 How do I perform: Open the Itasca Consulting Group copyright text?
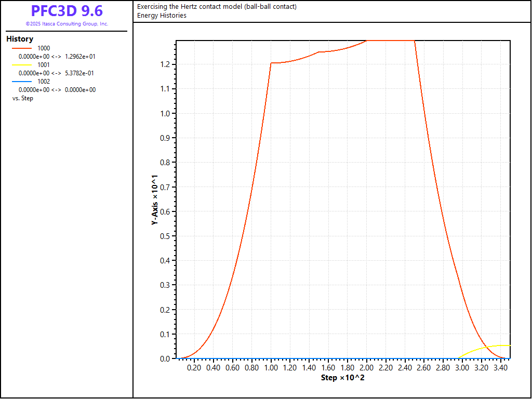pyautogui.click(x=66, y=24)
